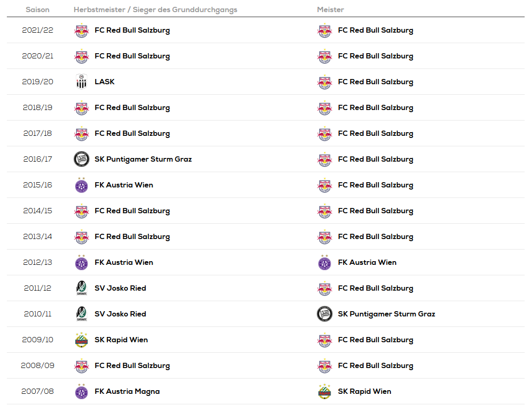Image resolution: width=532 pixels, height=407 pixels.
Task: Click Austria Wien crest in 2015/16 row
Action: coord(82,185)
